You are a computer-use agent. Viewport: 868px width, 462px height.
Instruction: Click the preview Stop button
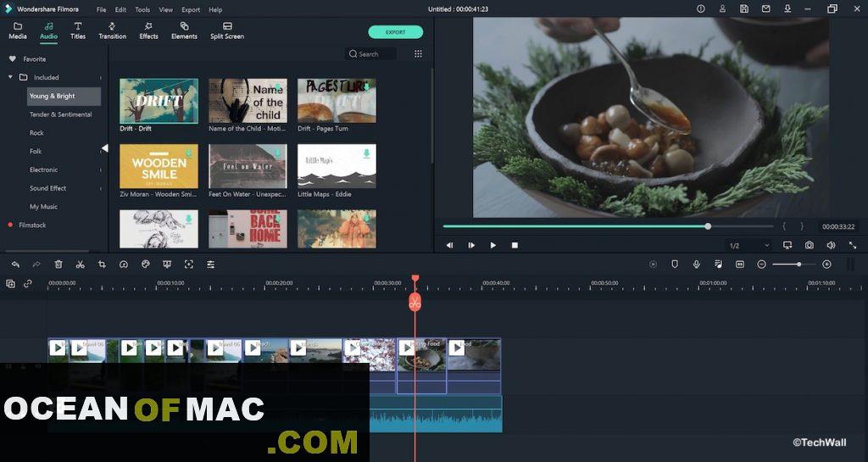point(515,245)
